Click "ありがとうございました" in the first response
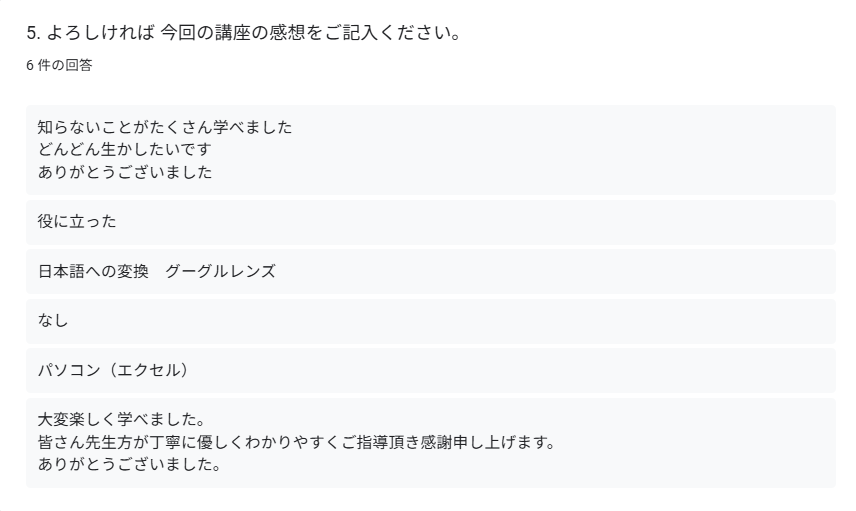This screenshot has width=856, height=511. [x=125, y=172]
